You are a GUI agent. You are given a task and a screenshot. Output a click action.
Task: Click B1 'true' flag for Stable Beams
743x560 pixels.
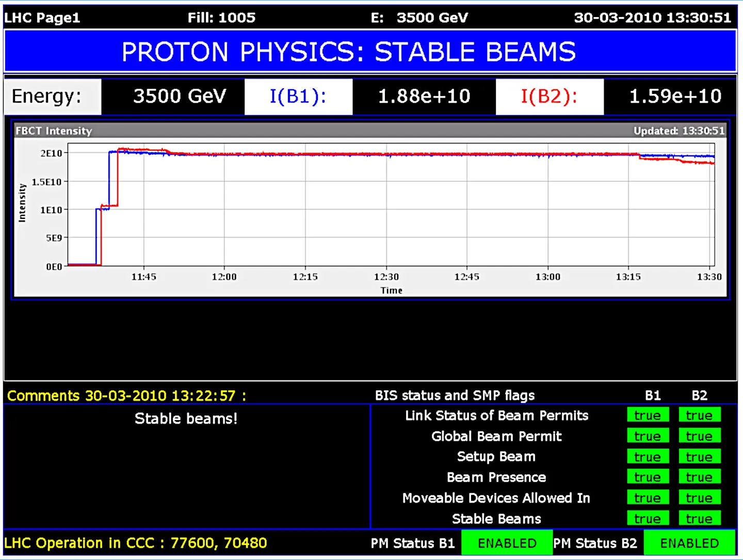(648, 518)
